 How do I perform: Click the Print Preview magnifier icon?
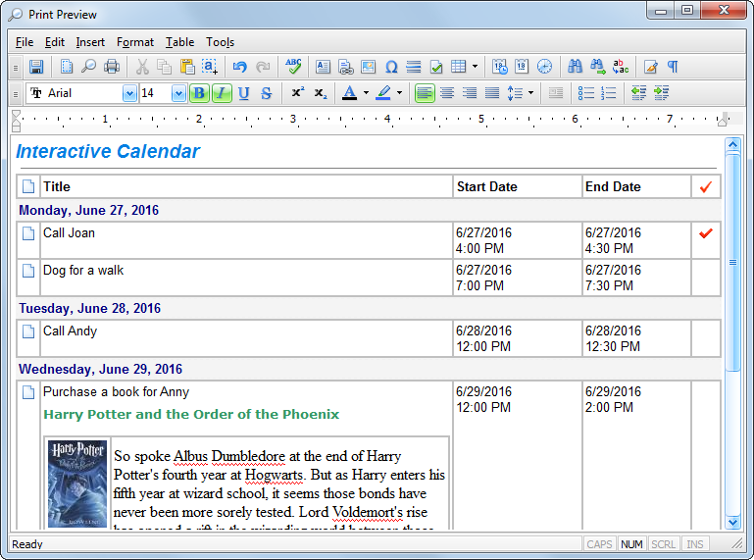click(88, 67)
